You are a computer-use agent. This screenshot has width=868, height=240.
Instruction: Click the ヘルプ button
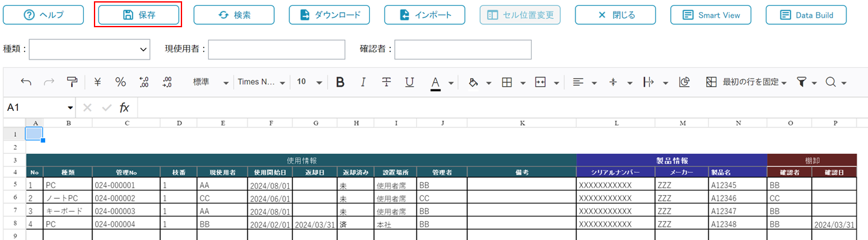coord(44,15)
